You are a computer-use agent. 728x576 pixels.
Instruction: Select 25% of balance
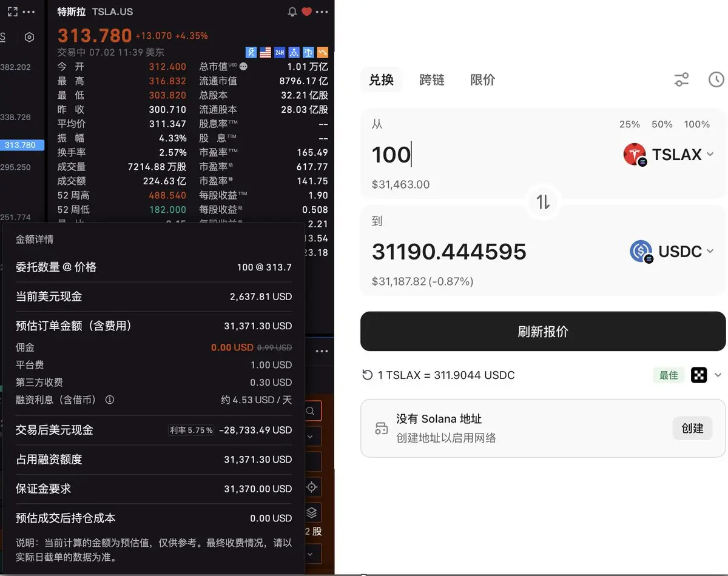coord(630,124)
